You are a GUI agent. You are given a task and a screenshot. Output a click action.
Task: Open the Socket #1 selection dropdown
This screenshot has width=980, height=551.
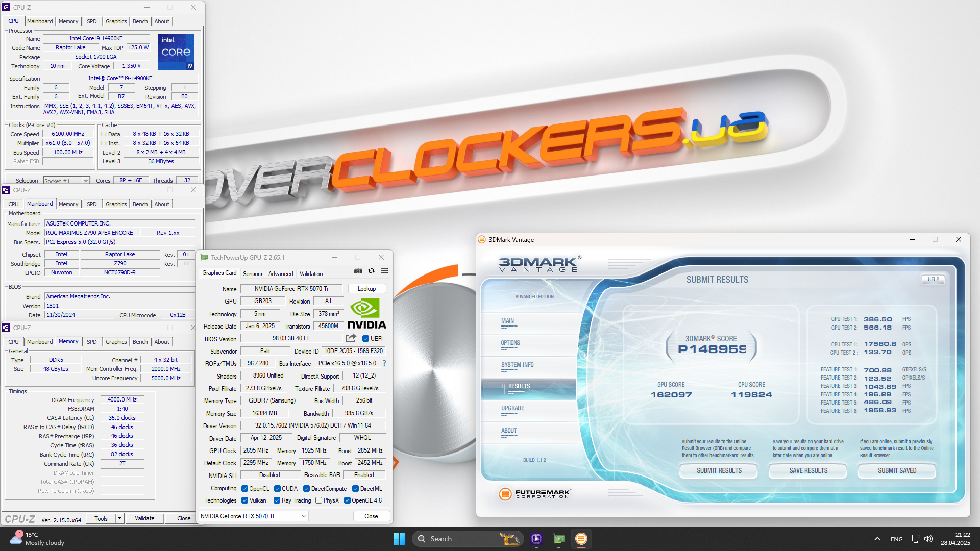click(x=66, y=181)
